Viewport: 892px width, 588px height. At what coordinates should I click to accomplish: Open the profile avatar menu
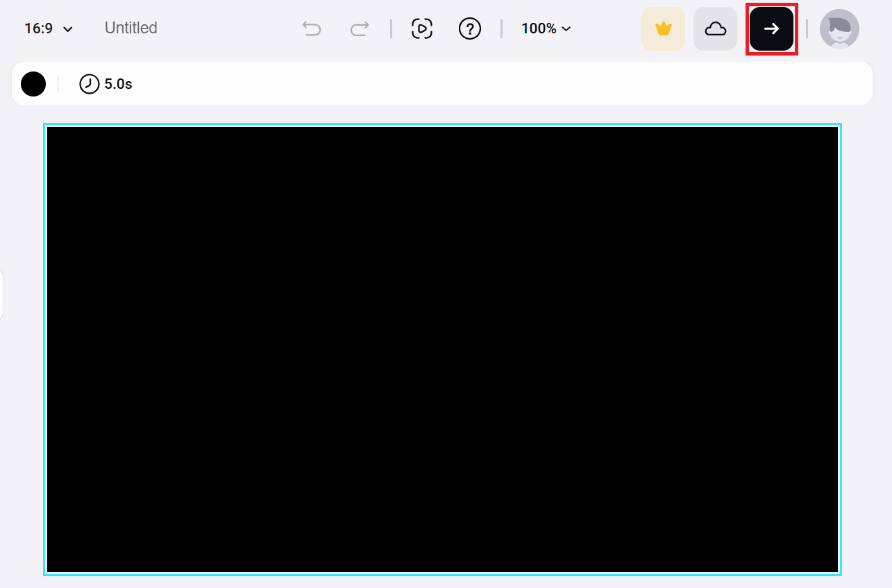[x=839, y=28]
